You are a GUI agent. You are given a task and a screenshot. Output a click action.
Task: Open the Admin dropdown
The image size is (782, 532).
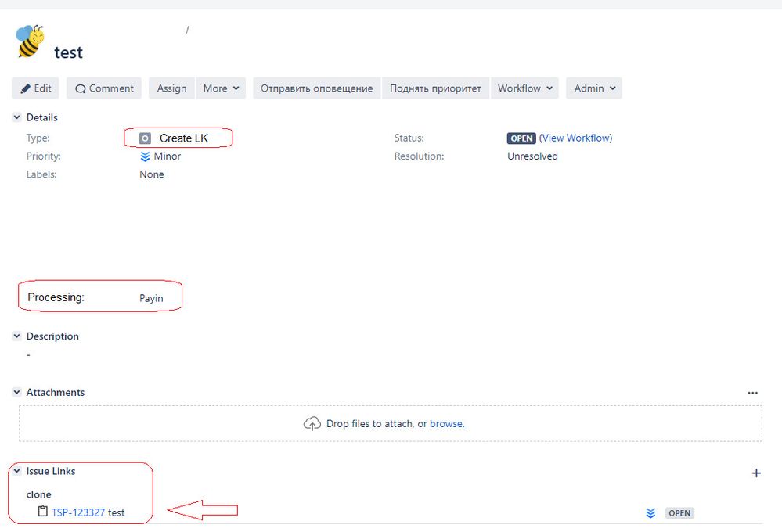pyautogui.click(x=594, y=88)
